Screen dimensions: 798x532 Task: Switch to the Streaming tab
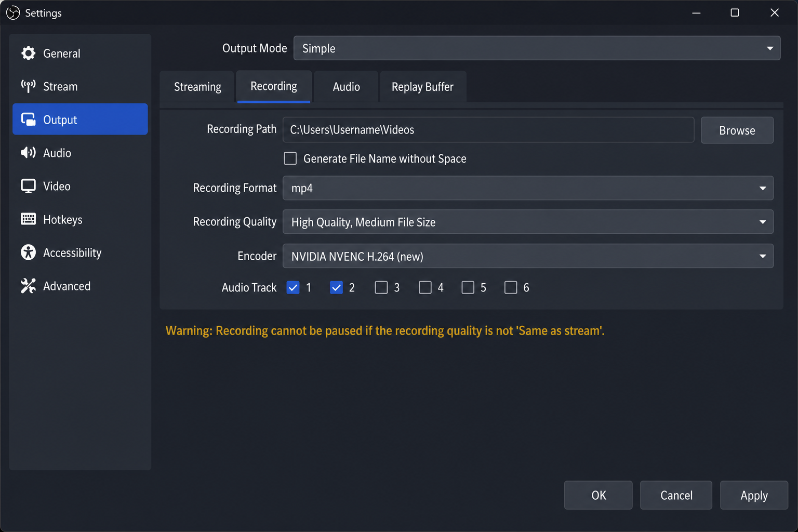coord(197,87)
